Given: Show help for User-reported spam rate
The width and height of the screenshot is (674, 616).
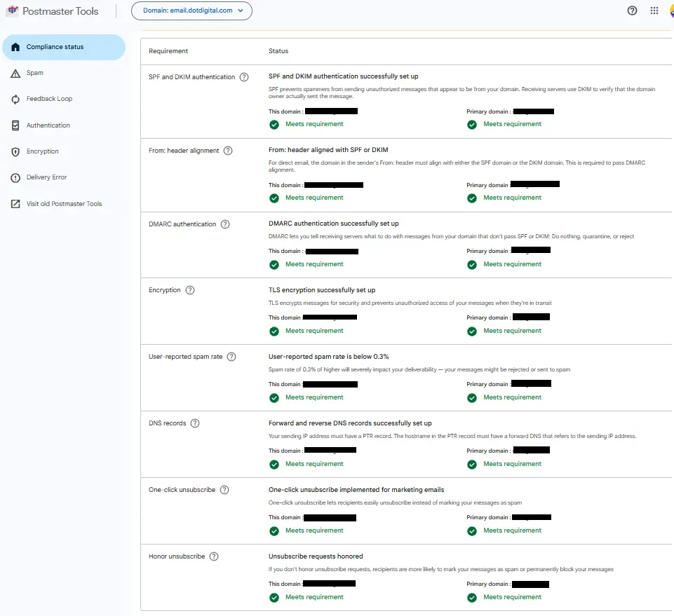Looking at the screenshot, I should (231, 357).
